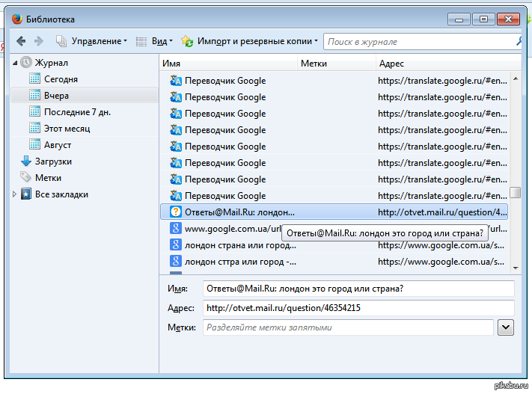Click the Август calendar icon

34,145
